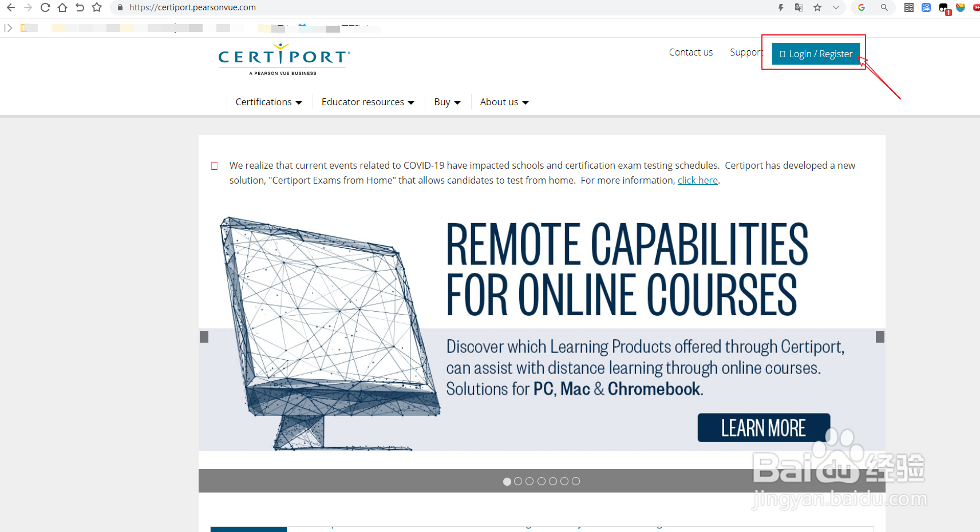Image resolution: width=980 pixels, height=532 pixels.
Task: Click the undo/restore closed page arrow
Action: 80,7
